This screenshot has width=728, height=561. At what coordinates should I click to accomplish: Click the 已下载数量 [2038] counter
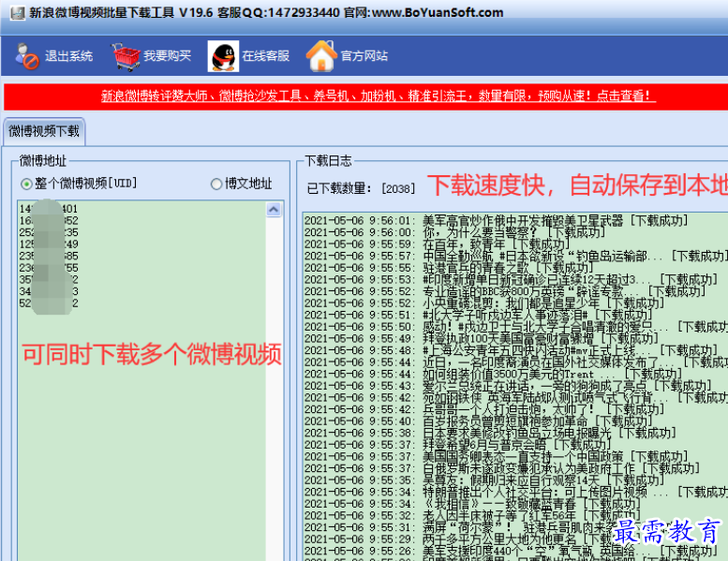[361, 189]
